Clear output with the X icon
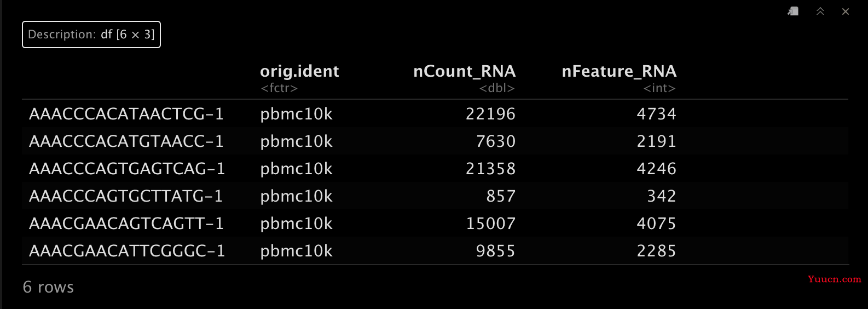Image resolution: width=868 pixels, height=309 pixels. (x=846, y=12)
